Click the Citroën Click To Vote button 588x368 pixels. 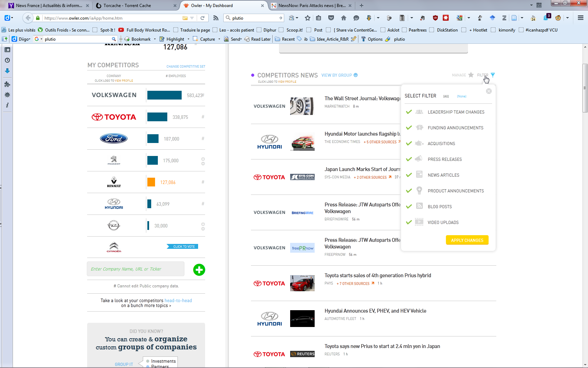(183, 246)
